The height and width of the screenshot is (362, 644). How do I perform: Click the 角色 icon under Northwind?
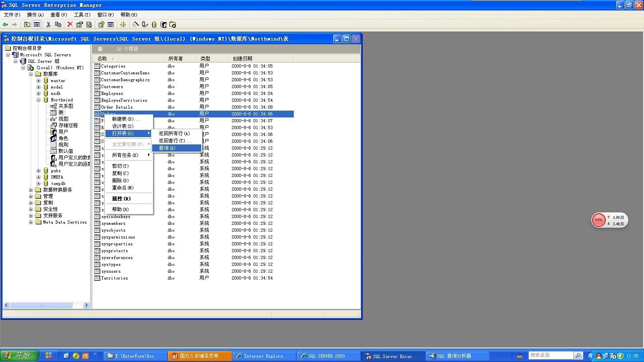(x=54, y=138)
